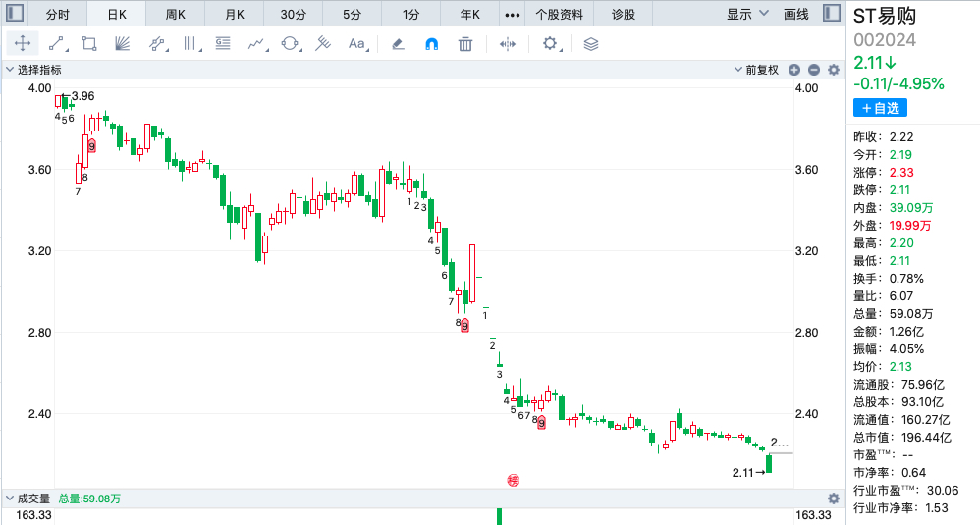980x525 pixels.
Task: Click the 跌停 2.11 value
Action: 899,189
